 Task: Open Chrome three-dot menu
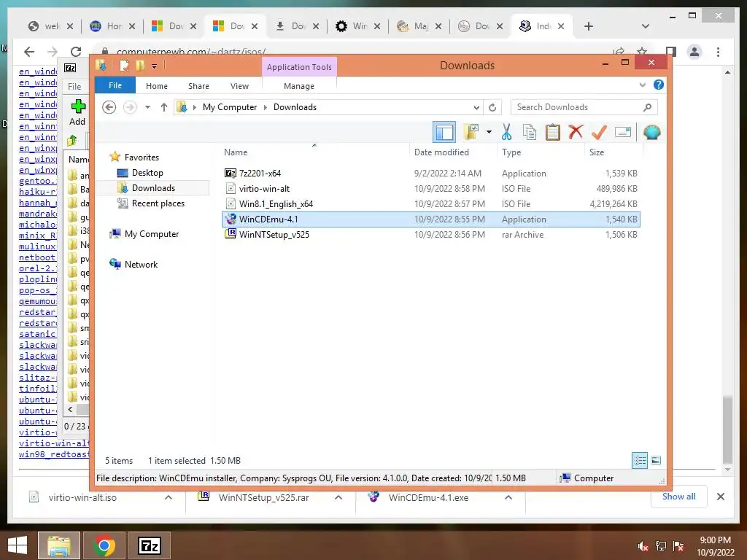click(x=718, y=52)
